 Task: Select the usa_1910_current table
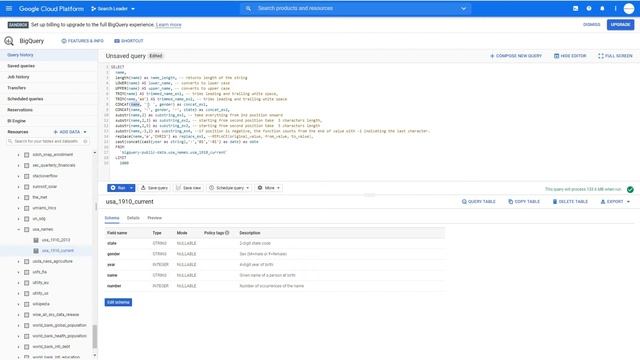point(58,251)
